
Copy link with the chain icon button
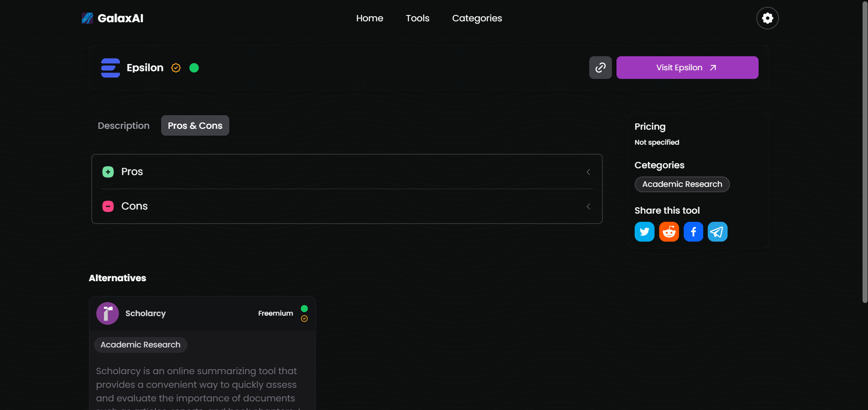tap(600, 68)
